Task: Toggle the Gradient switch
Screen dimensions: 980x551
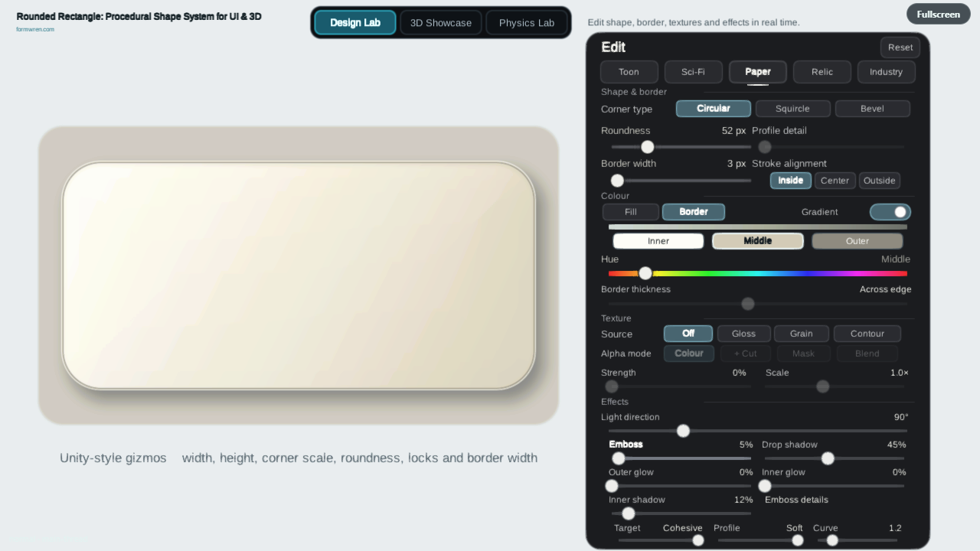Action: (890, 212)
